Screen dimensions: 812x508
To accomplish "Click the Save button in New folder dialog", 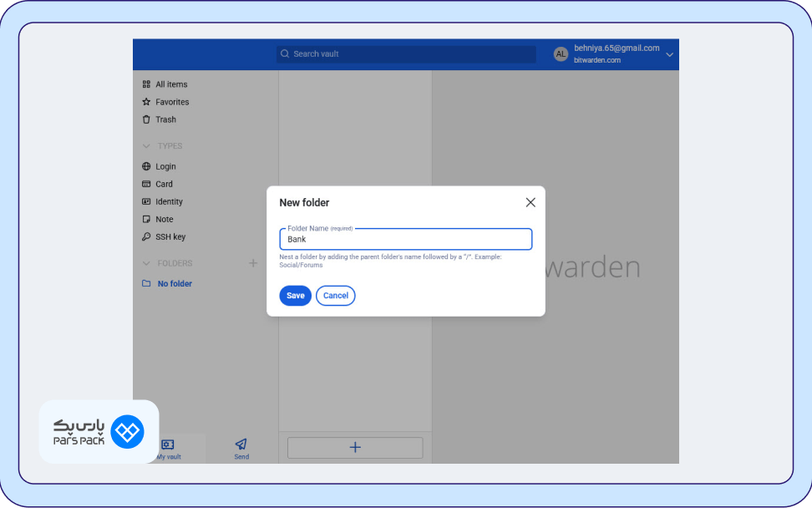I will 295,296.
